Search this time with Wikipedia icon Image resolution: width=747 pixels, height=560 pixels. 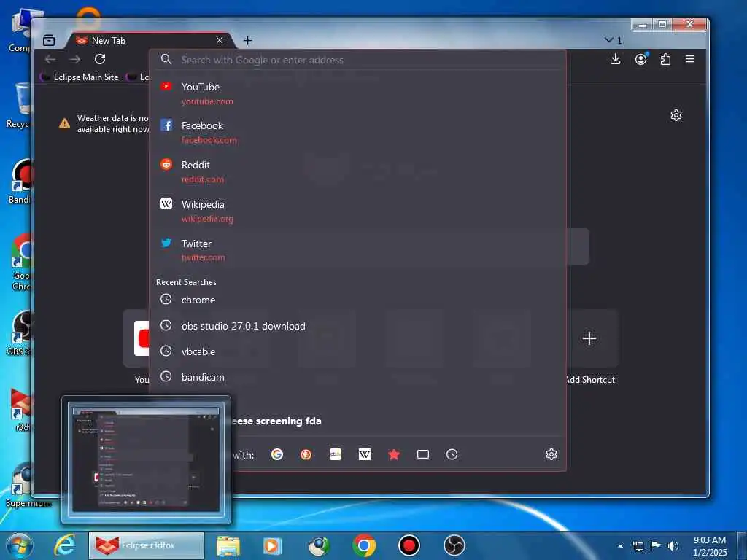365,454
